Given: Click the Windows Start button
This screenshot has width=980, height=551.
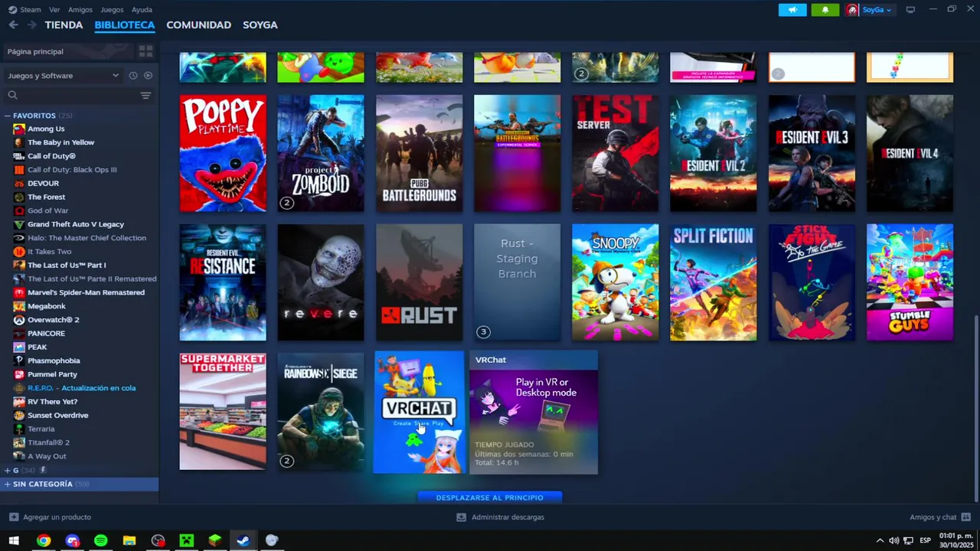Looking at the screenshot, I should pos(14,540).
